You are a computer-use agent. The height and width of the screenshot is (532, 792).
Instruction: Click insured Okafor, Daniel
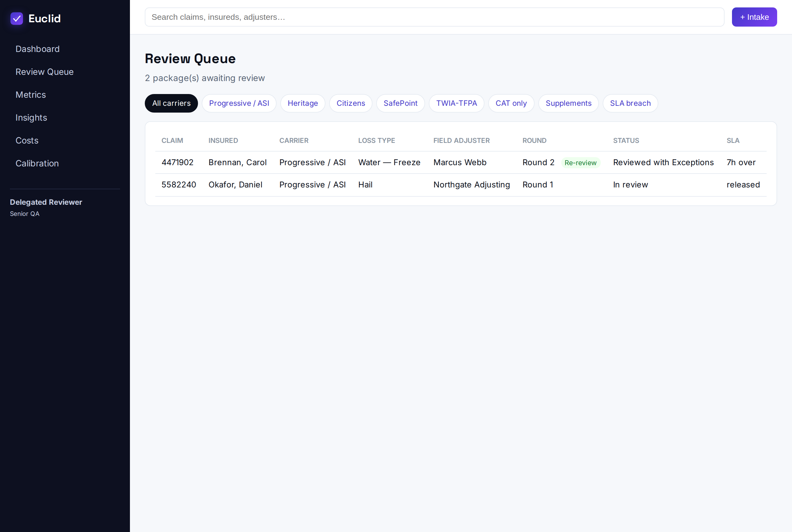pos(235,185)
